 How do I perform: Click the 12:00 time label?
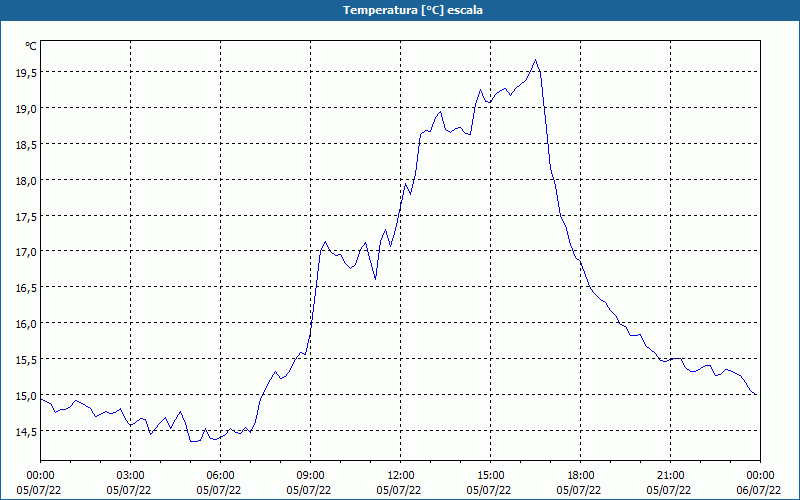coord(401,476)
